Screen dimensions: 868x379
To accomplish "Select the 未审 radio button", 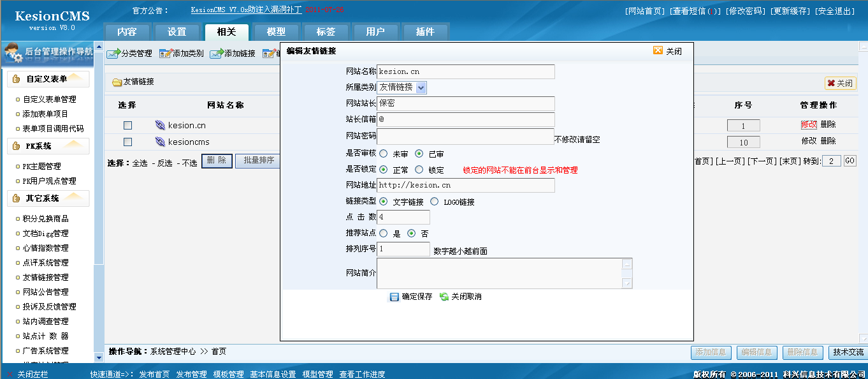I will click(383, 154).
